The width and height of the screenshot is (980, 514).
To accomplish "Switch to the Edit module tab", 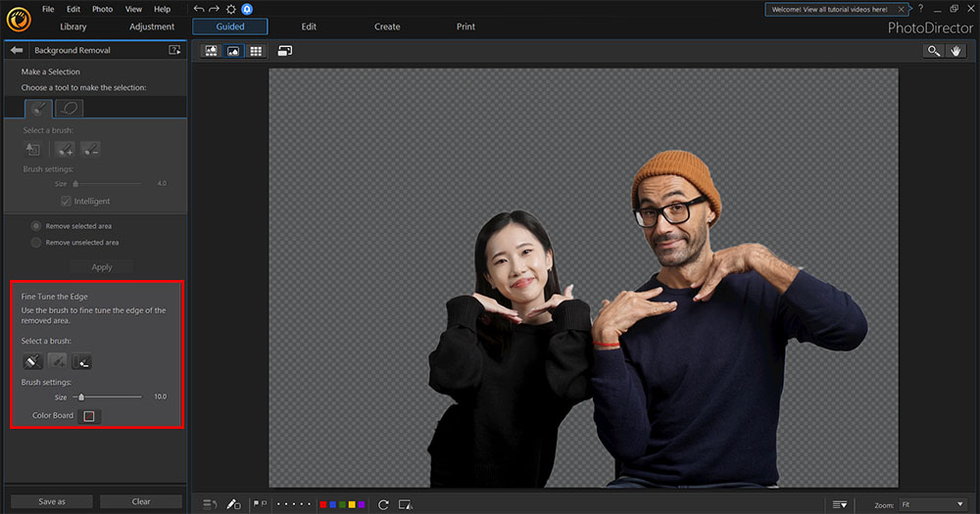I will (x=309, y=26).
